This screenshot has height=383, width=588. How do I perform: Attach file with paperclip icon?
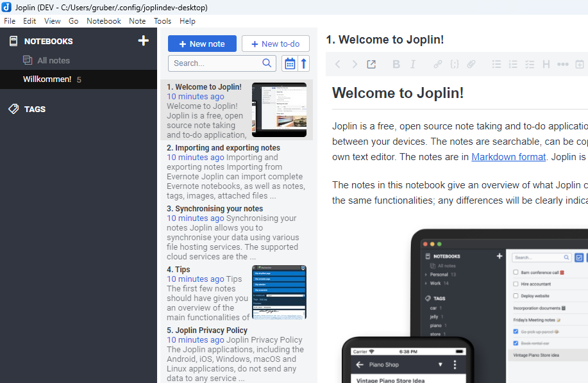[471, 65]
